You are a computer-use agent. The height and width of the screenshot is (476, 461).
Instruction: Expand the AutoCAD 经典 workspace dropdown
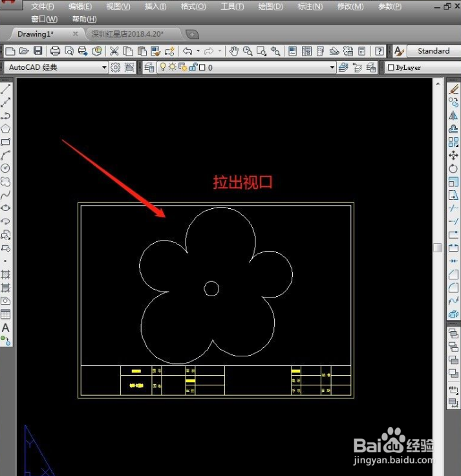[x=104, y=67]
